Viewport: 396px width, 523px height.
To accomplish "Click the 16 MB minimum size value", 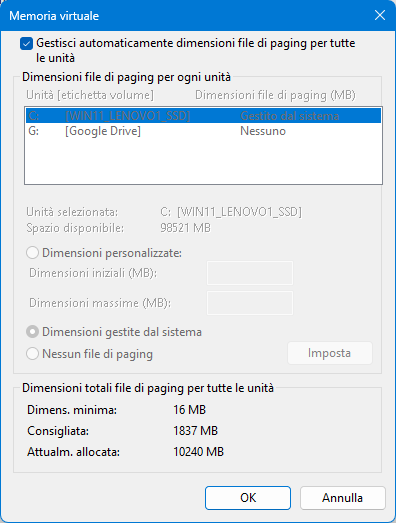I will (x=189, y=410).
